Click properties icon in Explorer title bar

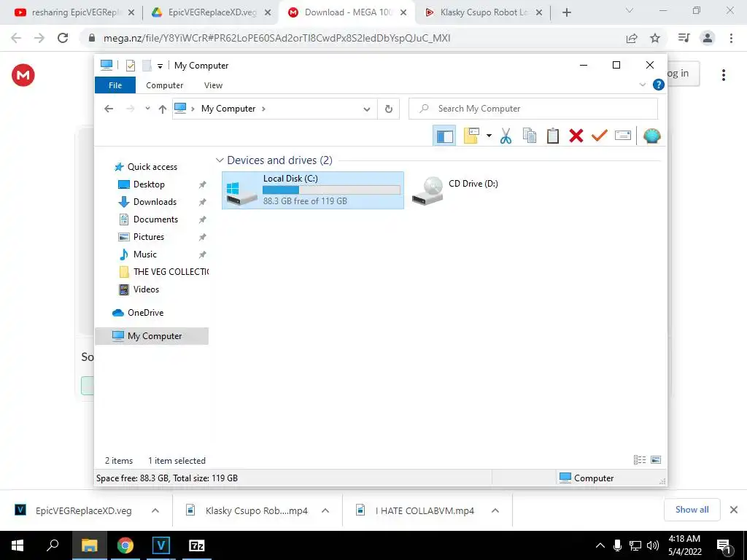[130, 66]
